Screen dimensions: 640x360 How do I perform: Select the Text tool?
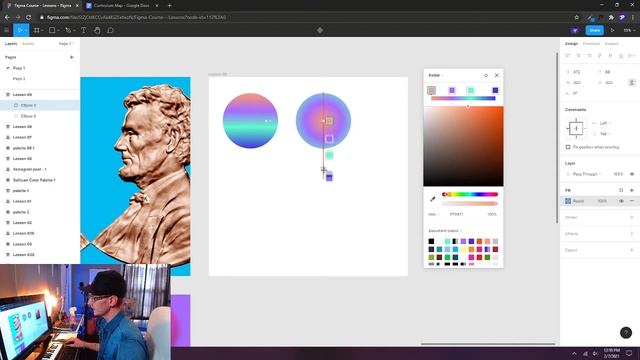(84, 30)
